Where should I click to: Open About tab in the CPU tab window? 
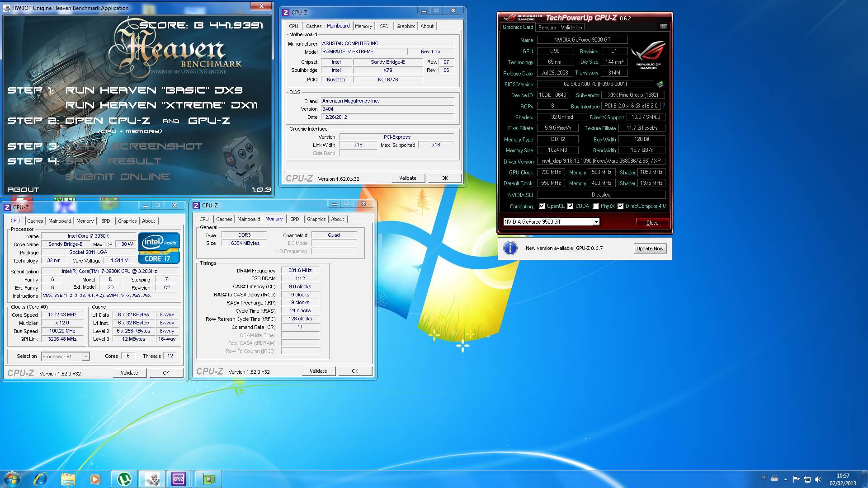[x=148, y=221]
